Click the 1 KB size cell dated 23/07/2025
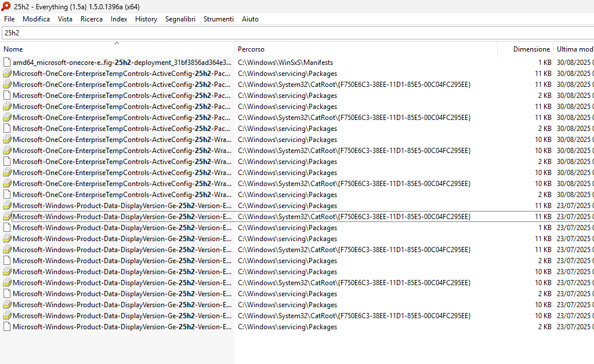 (545, 228)
